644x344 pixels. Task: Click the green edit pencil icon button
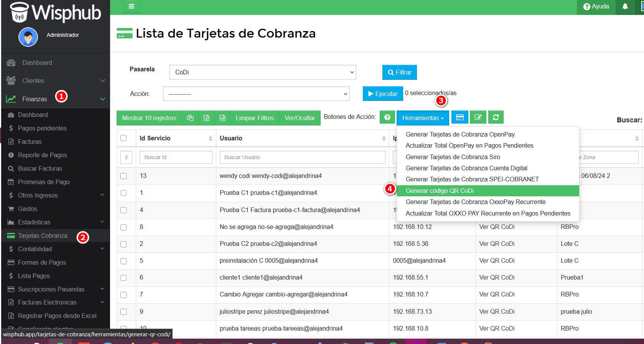point(478,117)
